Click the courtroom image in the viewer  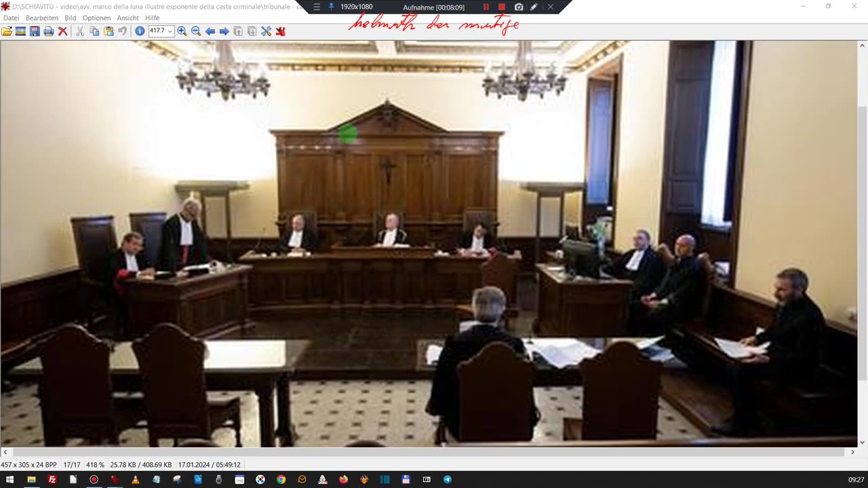[429, 243]
